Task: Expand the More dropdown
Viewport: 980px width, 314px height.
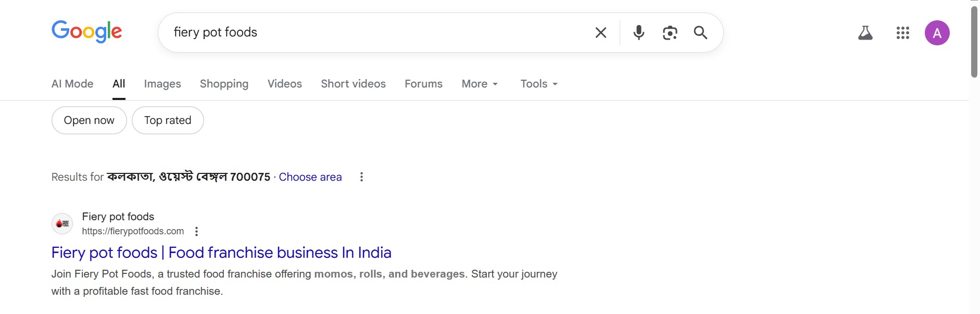Action: (480, 84)
